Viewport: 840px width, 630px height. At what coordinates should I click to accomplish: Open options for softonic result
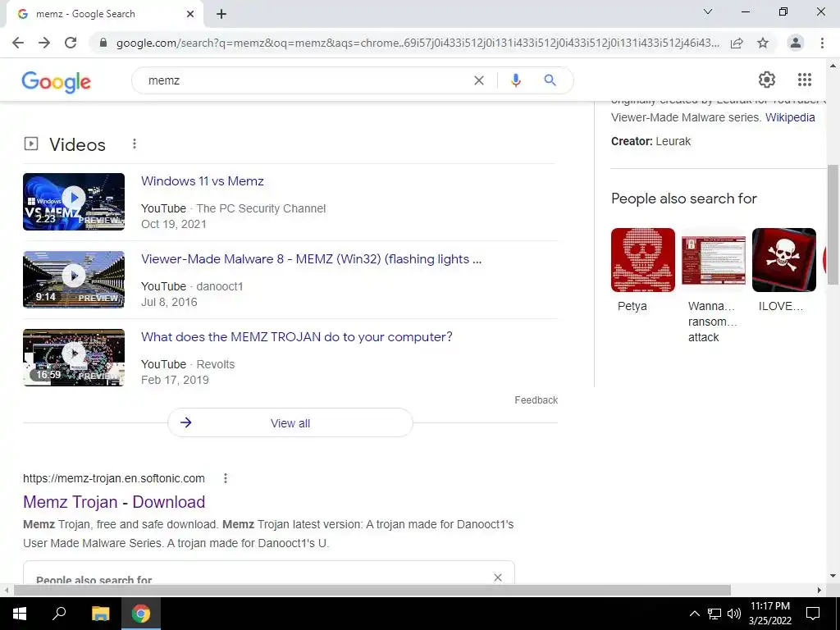coord(226,478)
